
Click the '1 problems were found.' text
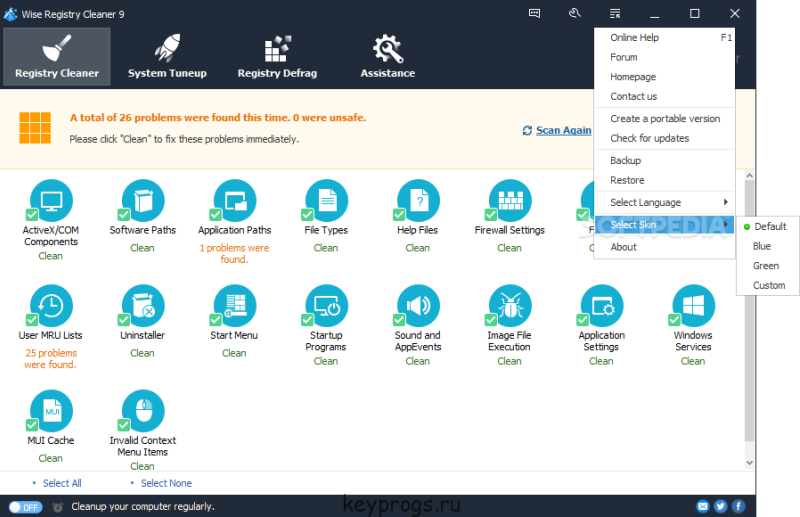tap(234, 253)
